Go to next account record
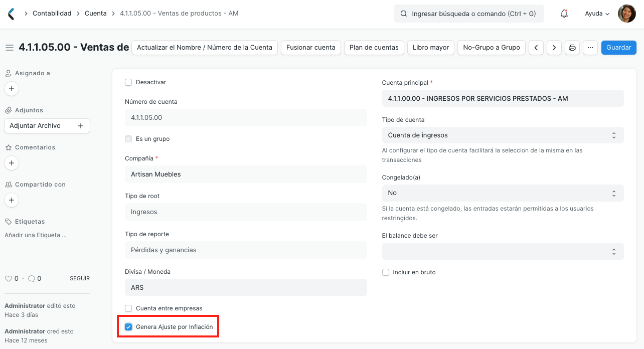 tap(554, 48)
